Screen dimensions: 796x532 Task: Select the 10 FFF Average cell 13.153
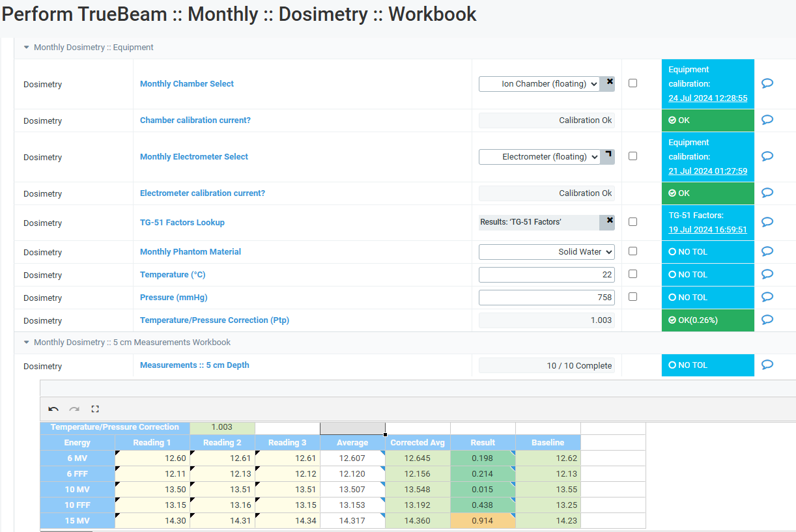(352, 505)
